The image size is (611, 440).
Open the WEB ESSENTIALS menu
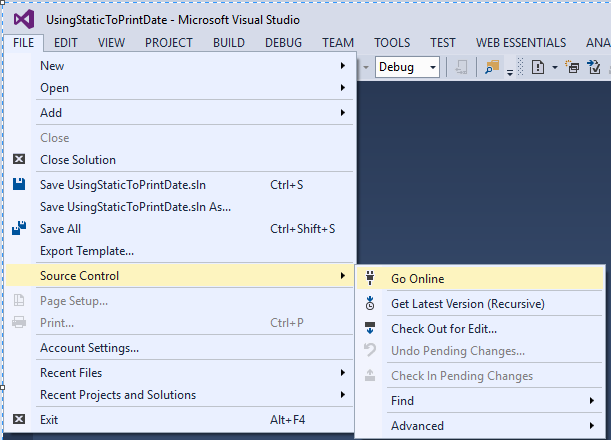click(x=520, y=43)
